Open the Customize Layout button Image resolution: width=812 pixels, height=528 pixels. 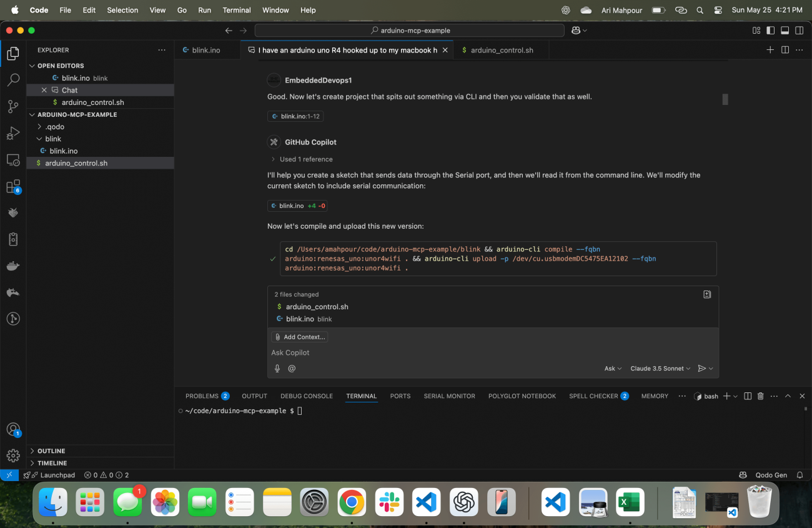(x=756, y=30)
